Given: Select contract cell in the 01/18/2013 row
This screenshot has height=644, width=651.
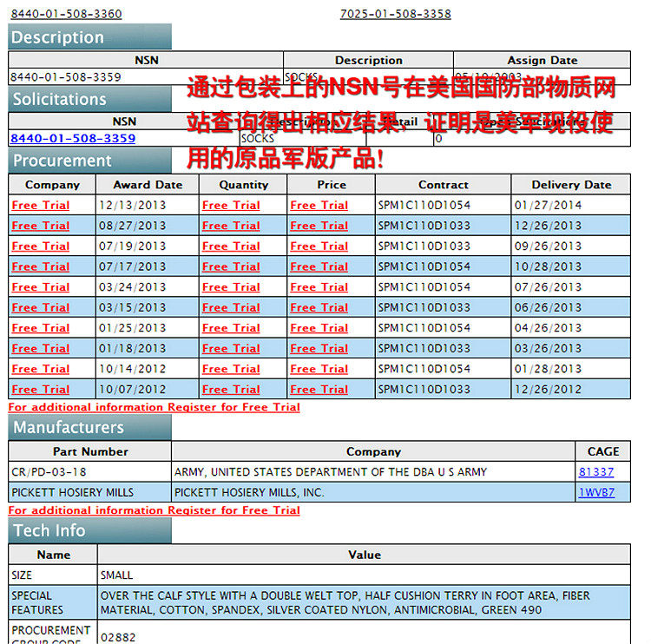Looking at the screenshot, I should point(443,348).
